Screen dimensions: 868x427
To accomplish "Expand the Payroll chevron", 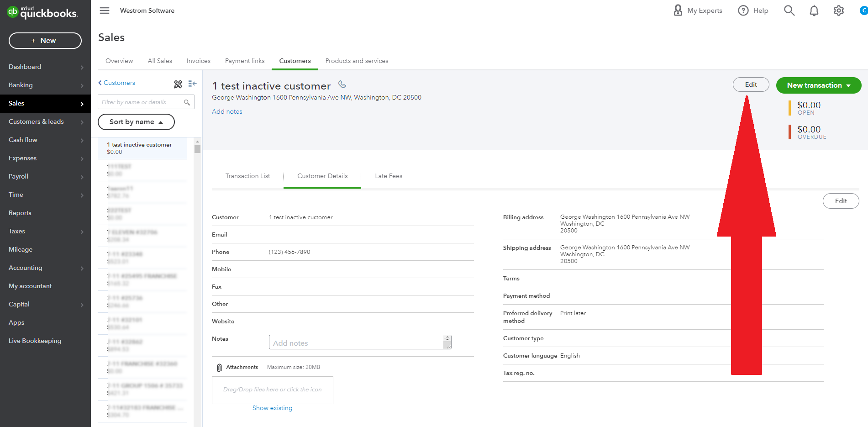I will tap(82, 177).
